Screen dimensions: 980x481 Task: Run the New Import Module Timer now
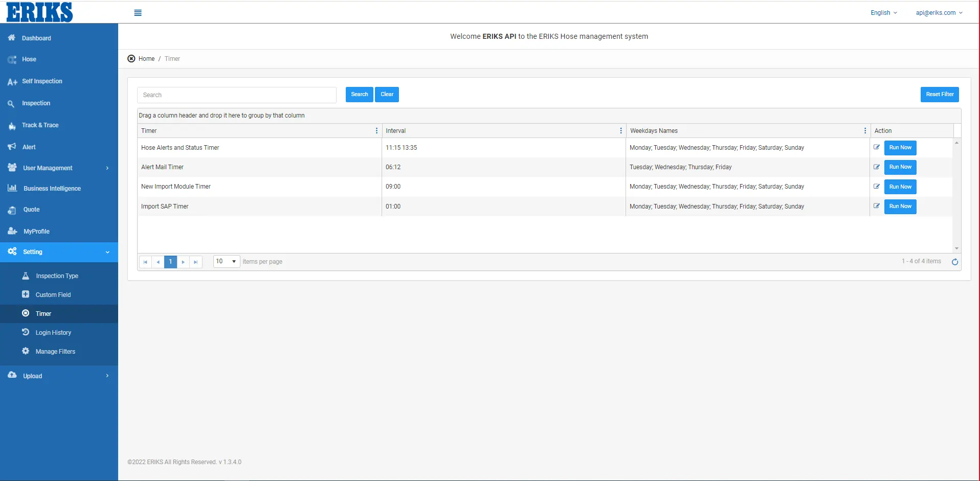click(900, 187)
